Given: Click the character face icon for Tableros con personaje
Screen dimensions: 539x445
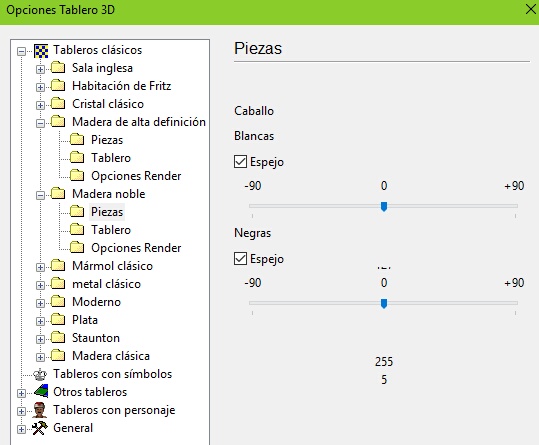Looking at the screenshot, I should tap(40, 410).
